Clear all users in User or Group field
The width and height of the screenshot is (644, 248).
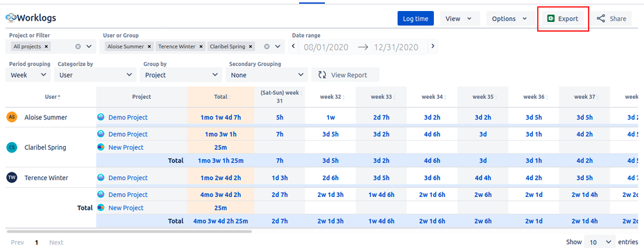266,46
